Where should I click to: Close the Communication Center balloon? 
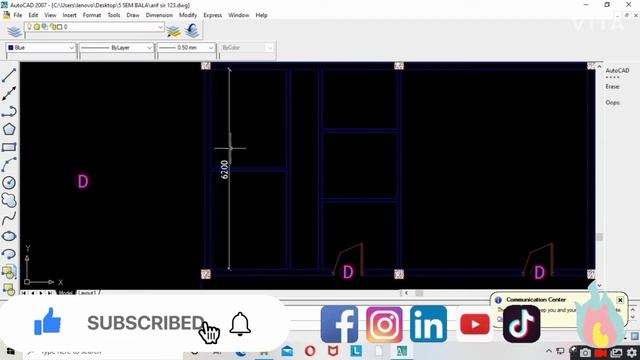(x=620, y=300)
